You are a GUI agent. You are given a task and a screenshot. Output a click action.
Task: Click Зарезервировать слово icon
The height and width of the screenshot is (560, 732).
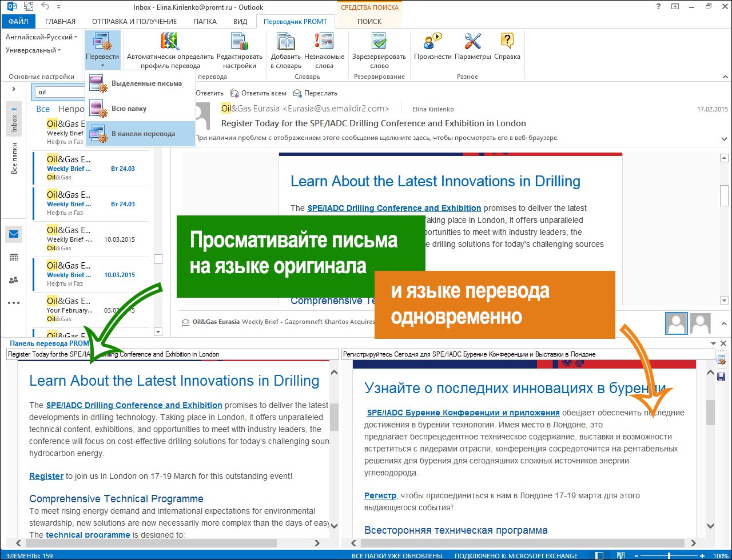click(x=379, y=42)
